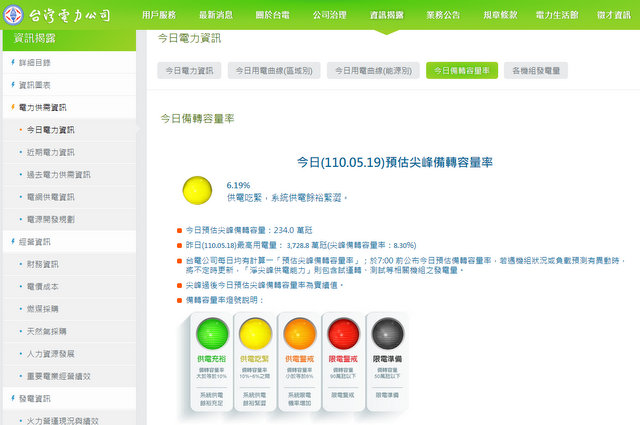Click the green 供電充裕 legend light

212,334
